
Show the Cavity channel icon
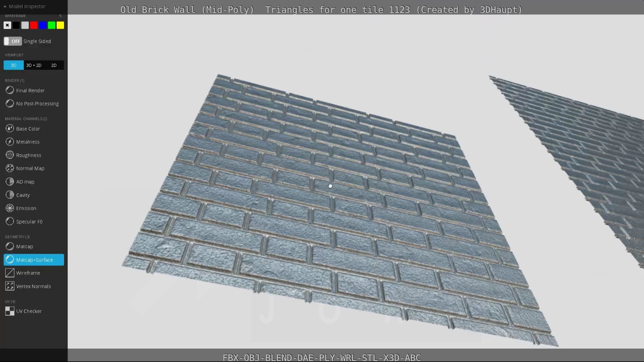click(10, 195)
